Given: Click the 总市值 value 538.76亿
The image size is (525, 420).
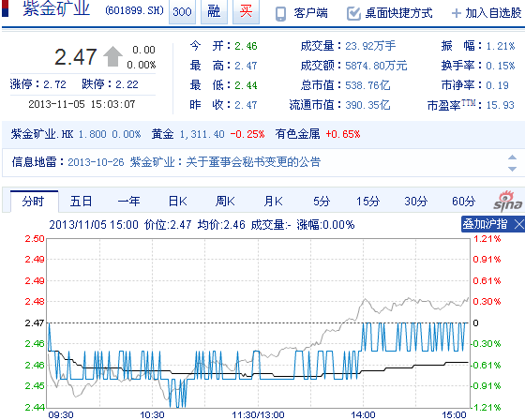Looking at the screenshot, I should point(367,85).
